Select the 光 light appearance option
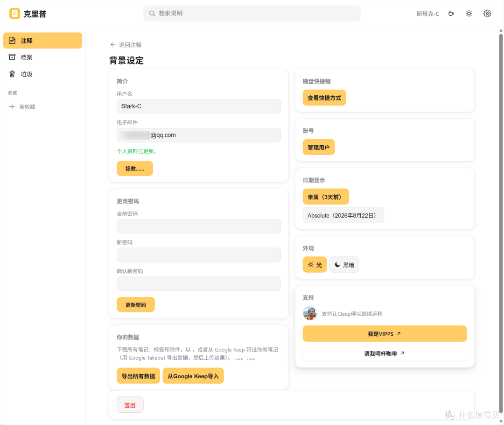Viewport: 504px width, 425px height. (x=315, y=265)
